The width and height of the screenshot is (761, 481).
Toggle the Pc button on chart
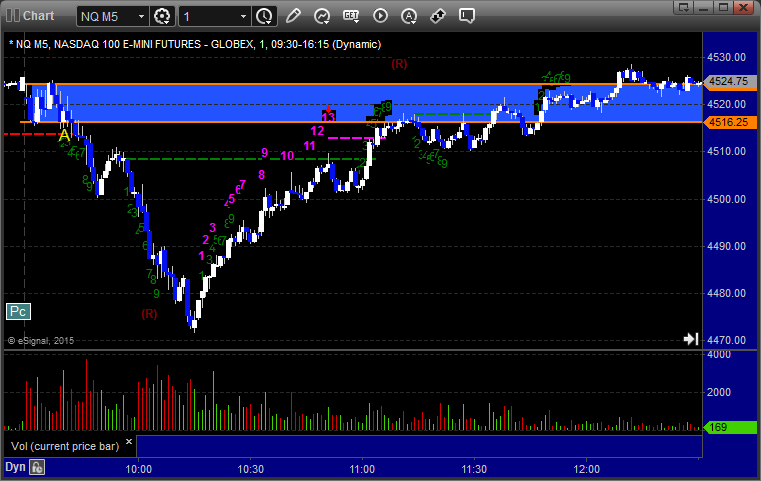[x=17, y=311]
